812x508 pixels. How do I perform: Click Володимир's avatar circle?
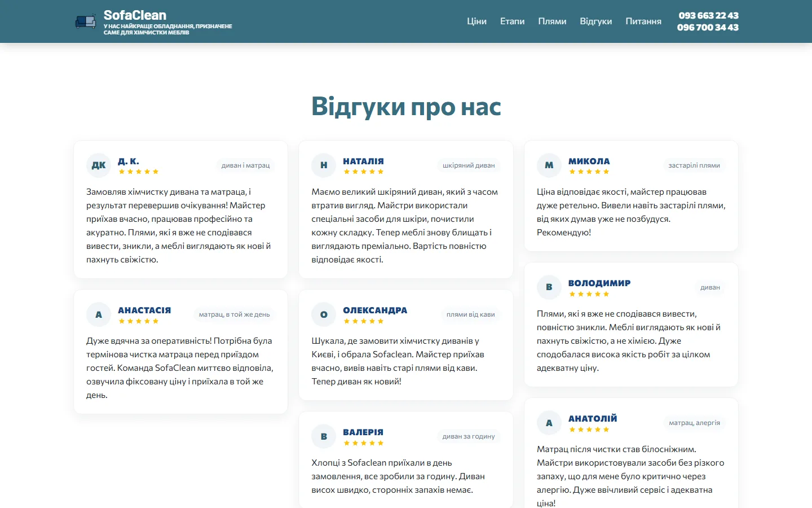[x=549, y=287]
